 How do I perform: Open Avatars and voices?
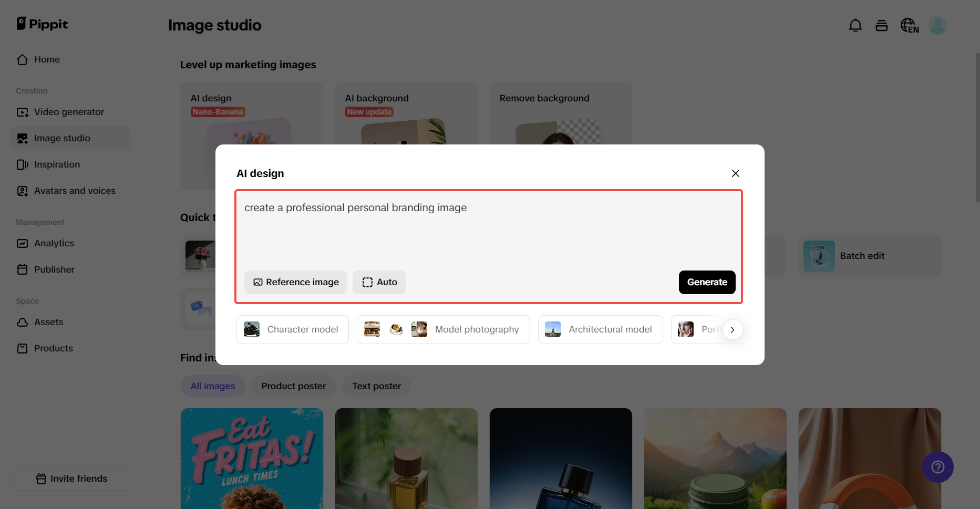71,191
